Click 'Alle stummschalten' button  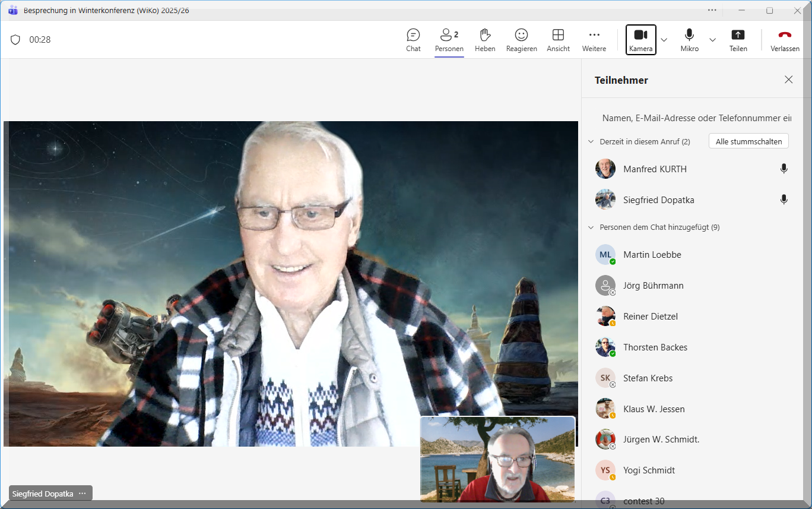[748, 141]
